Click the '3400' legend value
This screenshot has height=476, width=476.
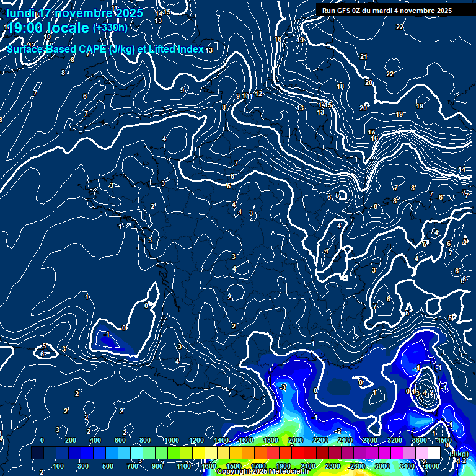click(407, 466)
